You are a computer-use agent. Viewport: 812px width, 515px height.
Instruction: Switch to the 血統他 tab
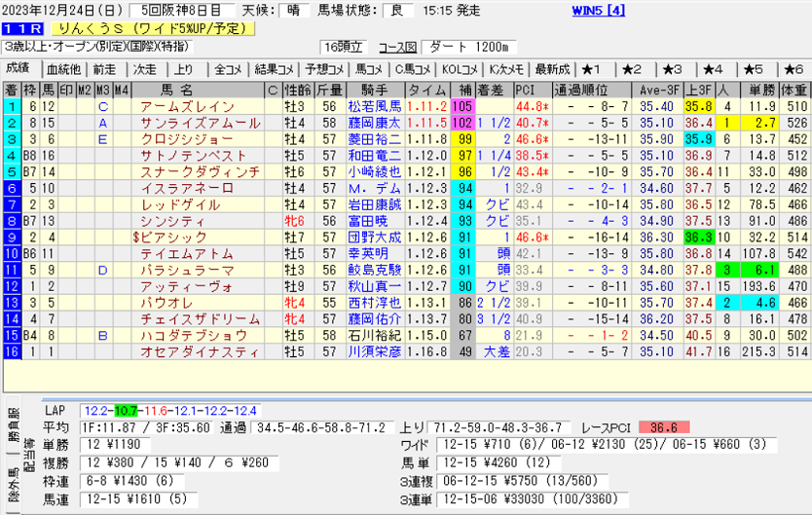tap(64, 69)
